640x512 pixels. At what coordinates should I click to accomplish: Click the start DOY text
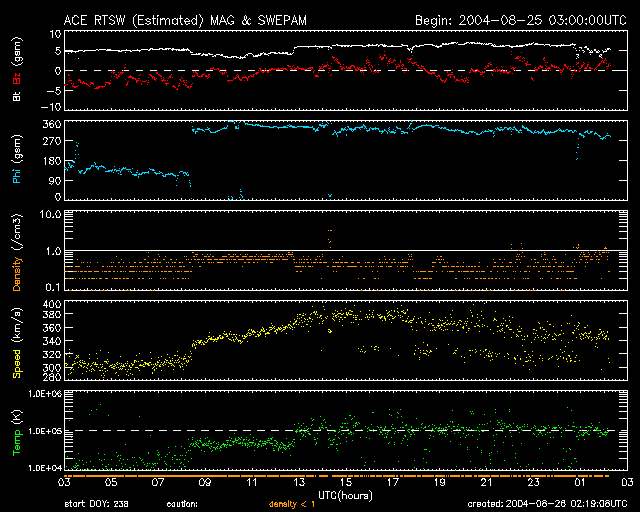99,504
